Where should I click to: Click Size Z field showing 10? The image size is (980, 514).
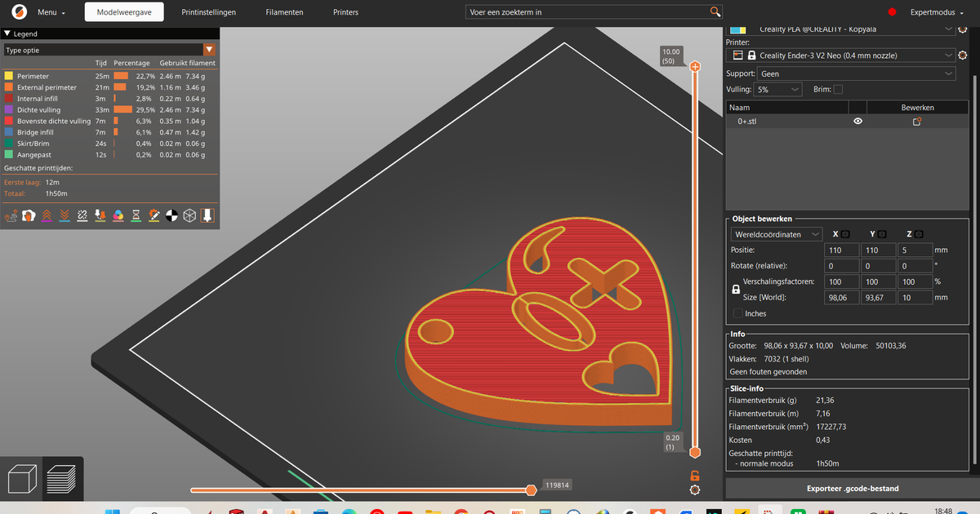coord(915,298)
